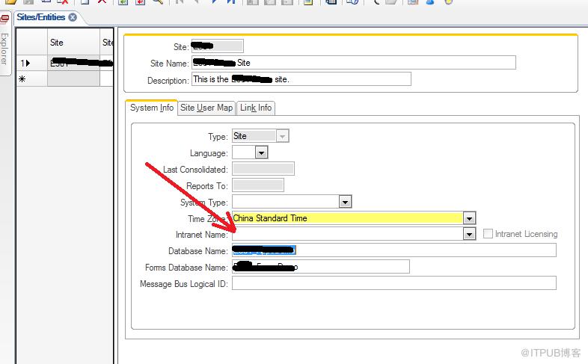Switch to the Site User Map tab
Image resolution: width=588 pixels, height=364 pixels.
pyautogui.click(x=206, y=108)
